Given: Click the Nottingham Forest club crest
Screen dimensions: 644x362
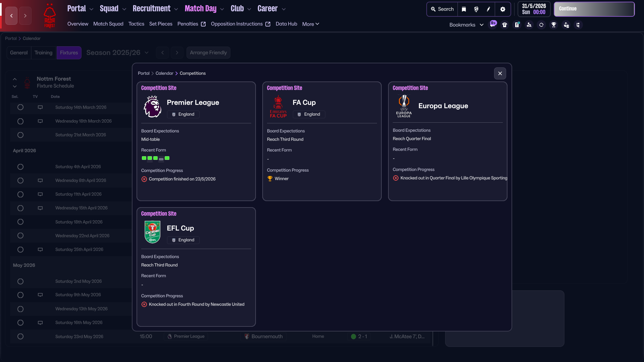Looking at the screenshot, I should [x=50, y=16].
